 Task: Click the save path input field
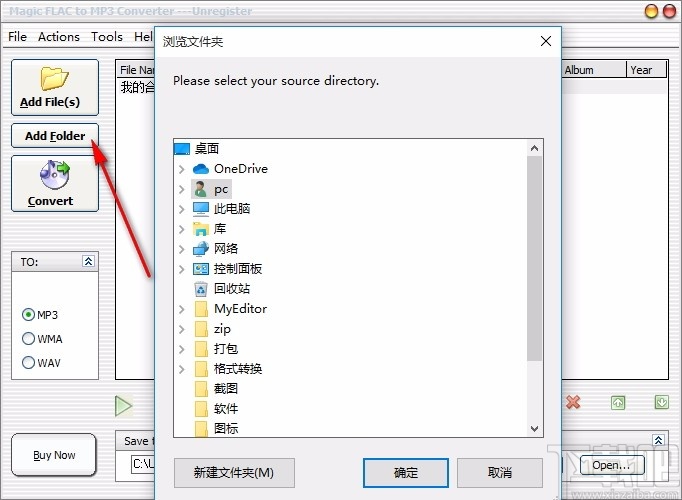coord(143,464)
